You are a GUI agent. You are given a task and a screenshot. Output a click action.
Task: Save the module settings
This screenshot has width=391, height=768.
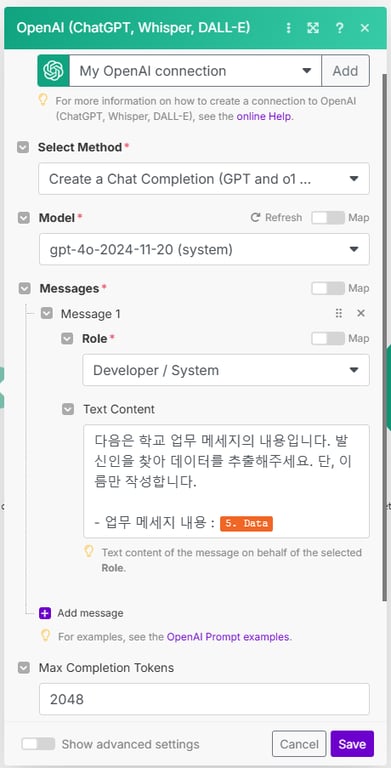pyautogui.click(x=352, y=744)
